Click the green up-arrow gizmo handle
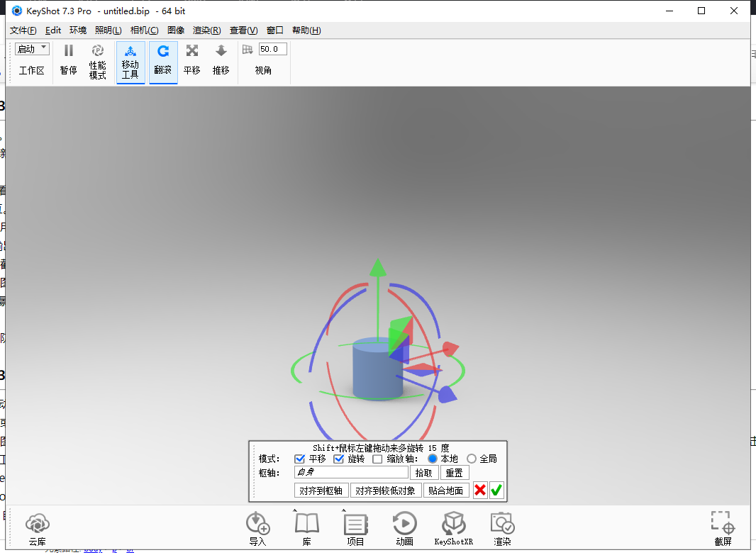The image size is (756, 555). tap(378, 268)
